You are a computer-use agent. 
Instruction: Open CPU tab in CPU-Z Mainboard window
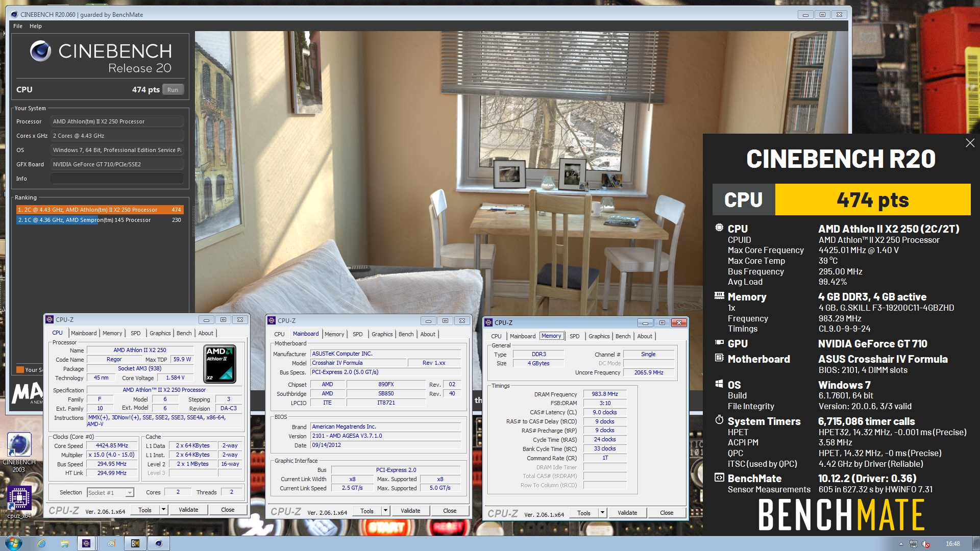tap(279, 334)
